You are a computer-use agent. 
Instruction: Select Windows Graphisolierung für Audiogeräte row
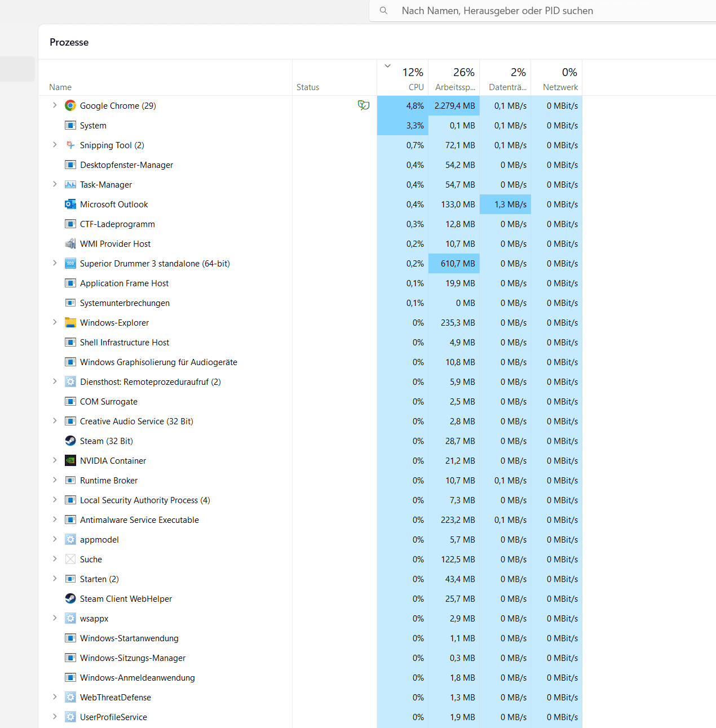click(x=310, y=362)
